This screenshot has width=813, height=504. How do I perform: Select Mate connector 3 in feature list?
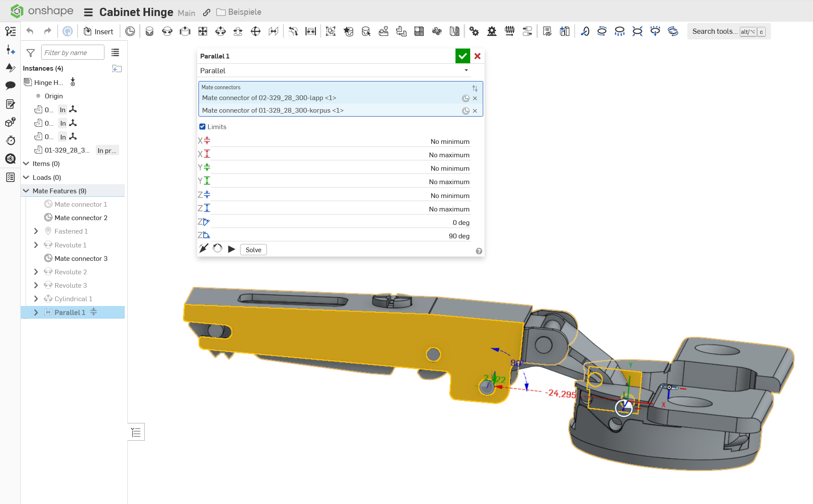click(81, 258)
